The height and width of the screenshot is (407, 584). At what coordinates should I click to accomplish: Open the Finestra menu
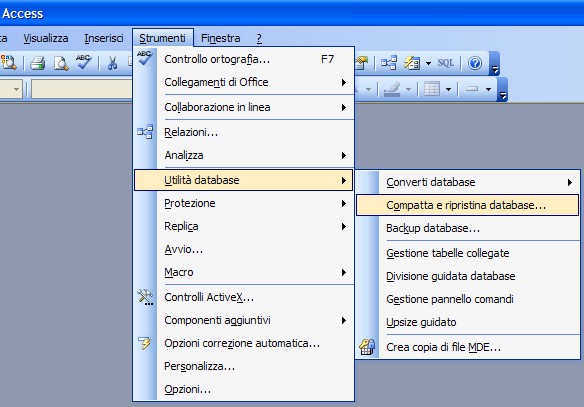coord(220,38)
